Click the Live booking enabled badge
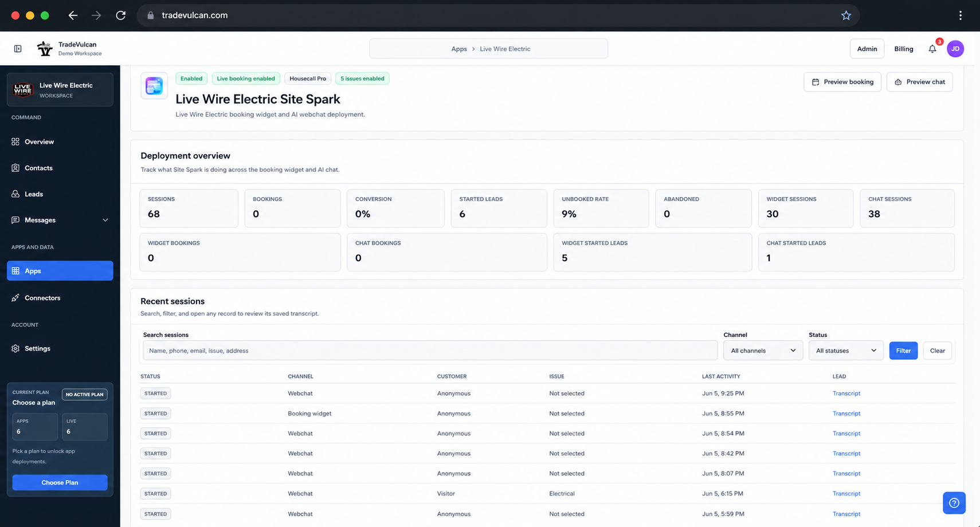 click(x=246, y=78)
